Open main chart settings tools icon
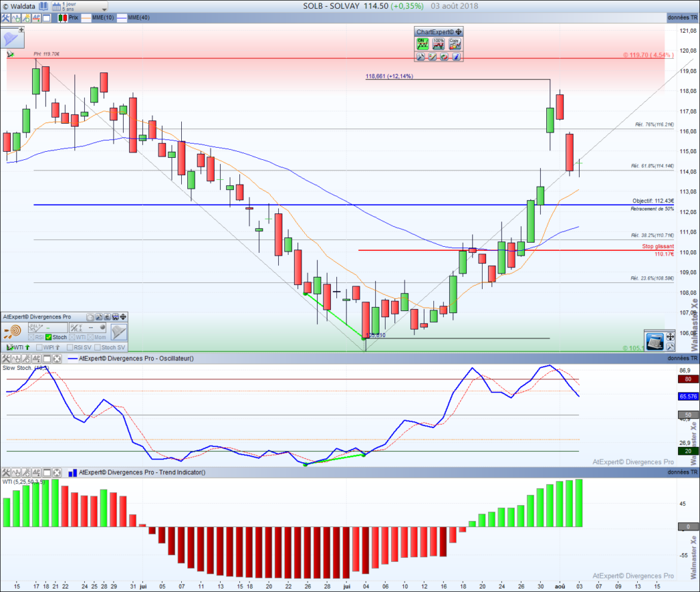This screenshot has height=592, width=700. point(5,18)
